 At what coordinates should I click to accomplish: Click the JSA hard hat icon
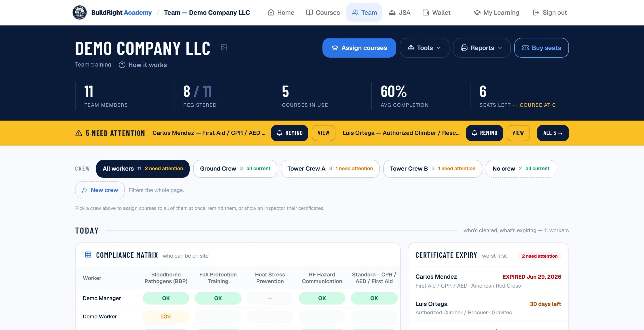(392, 13)
